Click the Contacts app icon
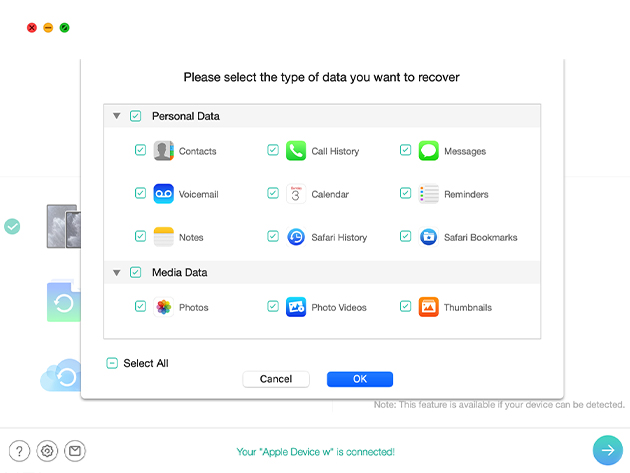Image resolution: width=630 pixels, height=473 pixels. (164, 151)
